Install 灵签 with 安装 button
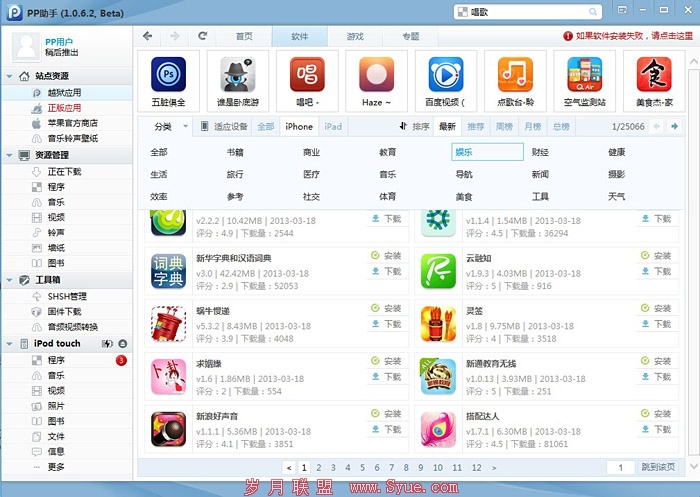The height and width of the screenshot is (497, 700). click(656, 308)
